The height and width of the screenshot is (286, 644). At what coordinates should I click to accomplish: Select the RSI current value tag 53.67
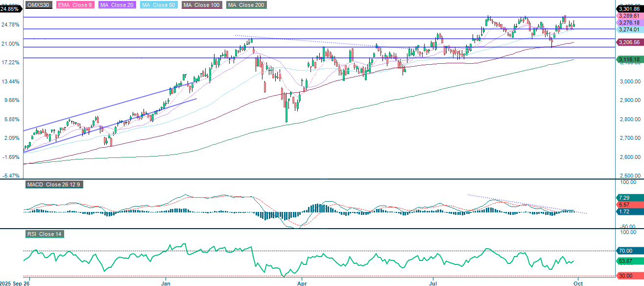[x=629, y=261]
